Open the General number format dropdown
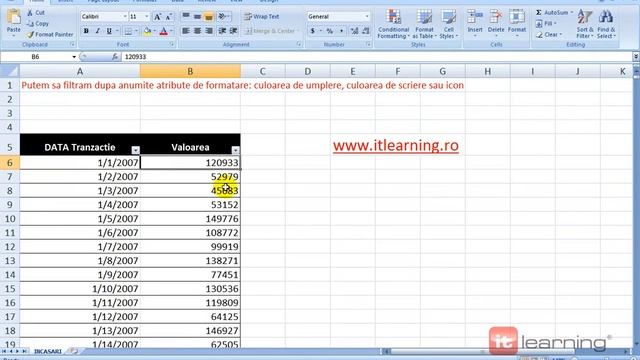The width and height of the screenshot is (640, 360). pos(367,17)
